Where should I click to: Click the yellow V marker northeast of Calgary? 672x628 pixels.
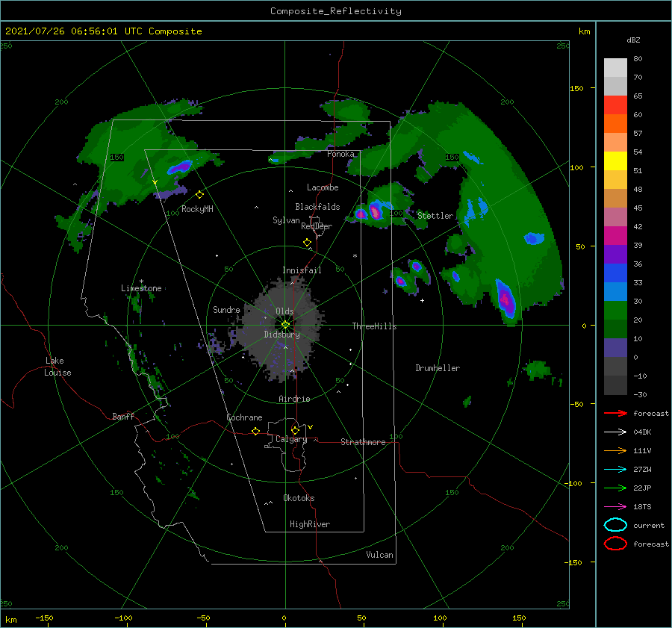tap(311, 427)
